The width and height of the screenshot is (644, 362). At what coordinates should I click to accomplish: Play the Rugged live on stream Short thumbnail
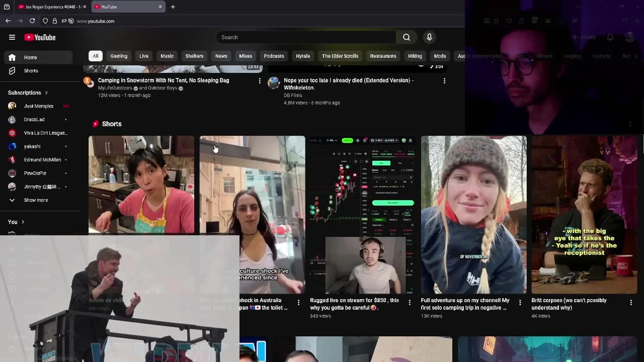pyautogui.click(x=363, y=215)
